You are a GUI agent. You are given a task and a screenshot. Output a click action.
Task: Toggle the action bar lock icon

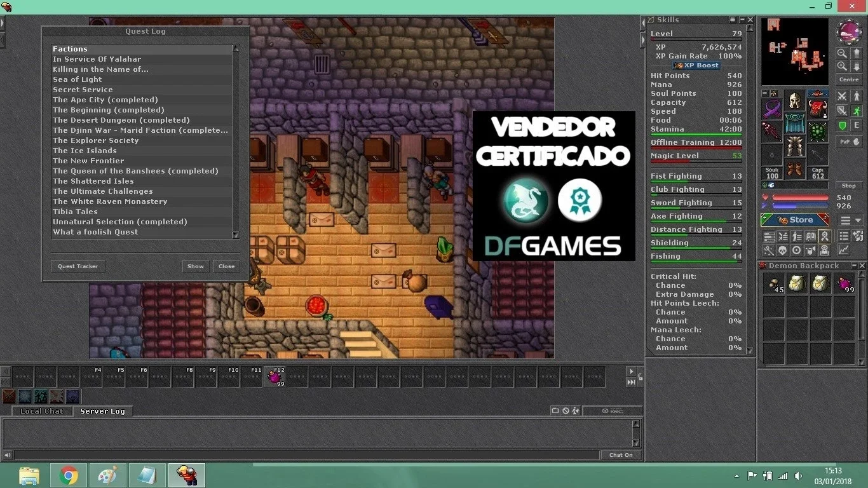pos(640,377)
